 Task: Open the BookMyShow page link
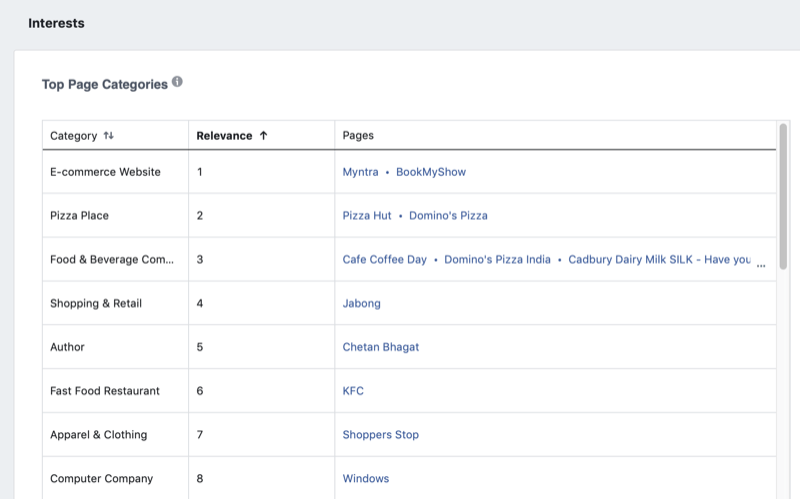tap(431, 172)
